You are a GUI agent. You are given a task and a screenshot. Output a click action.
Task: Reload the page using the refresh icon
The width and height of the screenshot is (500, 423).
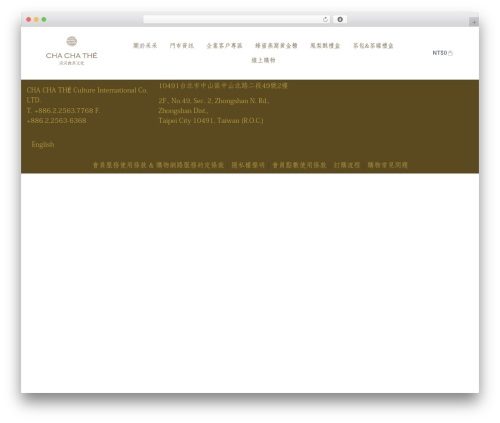325,19
